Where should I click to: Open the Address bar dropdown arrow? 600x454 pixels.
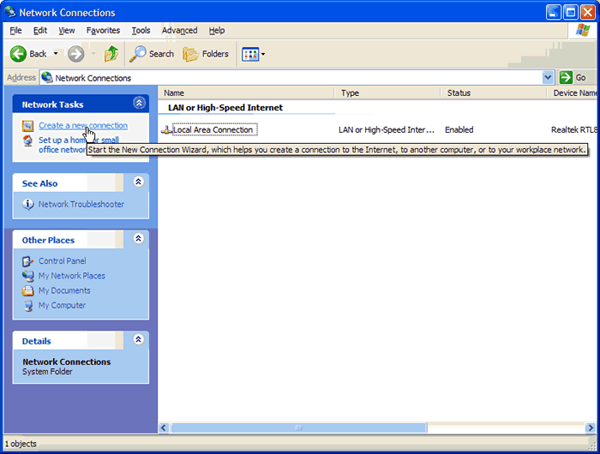coord(548,77)
